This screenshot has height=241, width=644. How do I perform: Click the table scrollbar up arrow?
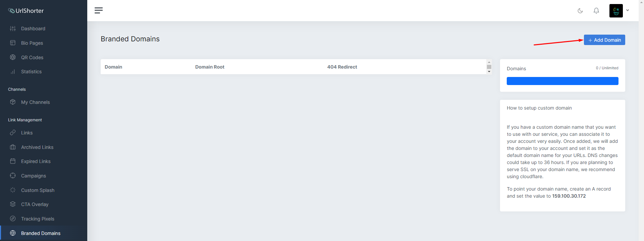coord(489,62)
